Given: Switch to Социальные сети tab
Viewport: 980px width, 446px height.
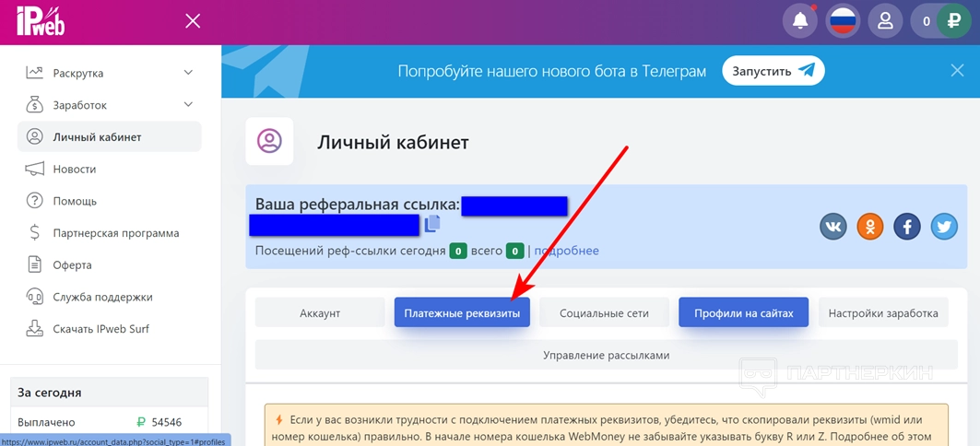Looking at the screenshot, I should coord(605,313).
